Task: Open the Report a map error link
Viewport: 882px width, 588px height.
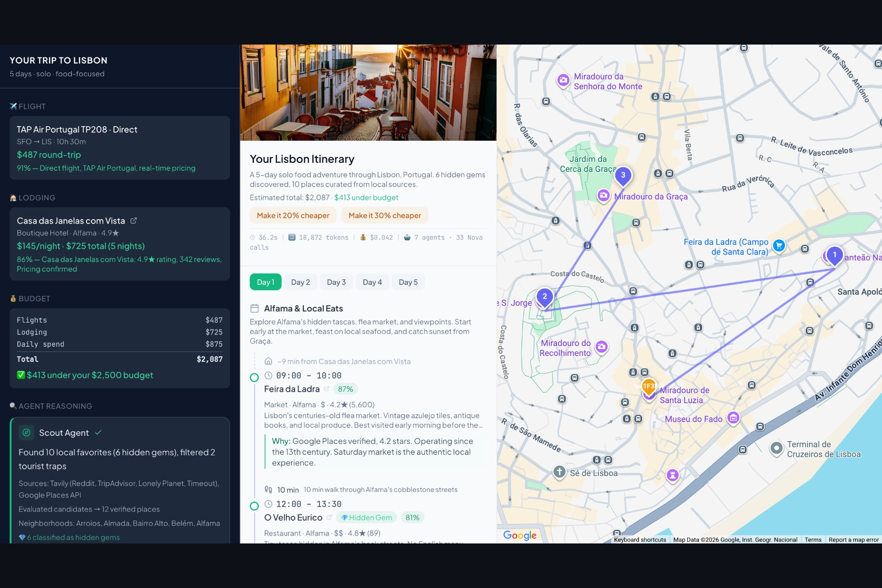Action: 853,539
